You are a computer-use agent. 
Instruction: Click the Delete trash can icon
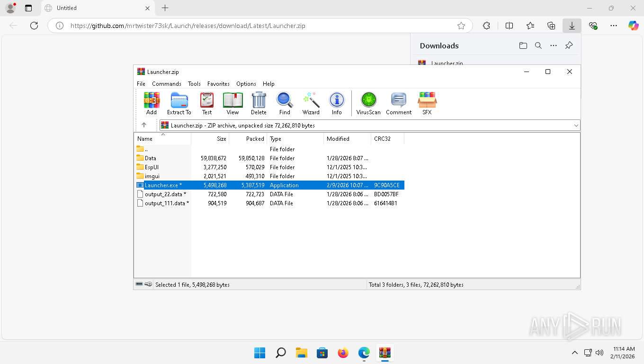click(259, 103)
